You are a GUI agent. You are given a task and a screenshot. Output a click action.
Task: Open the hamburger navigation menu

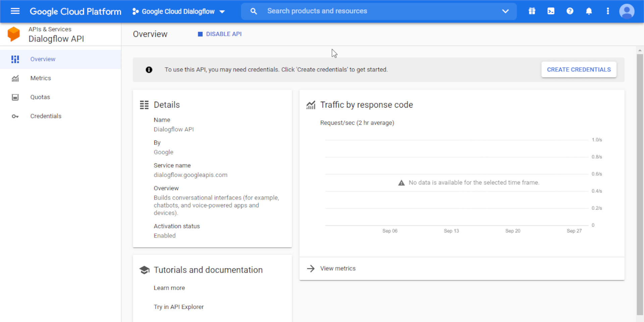[x=15, y=11]
